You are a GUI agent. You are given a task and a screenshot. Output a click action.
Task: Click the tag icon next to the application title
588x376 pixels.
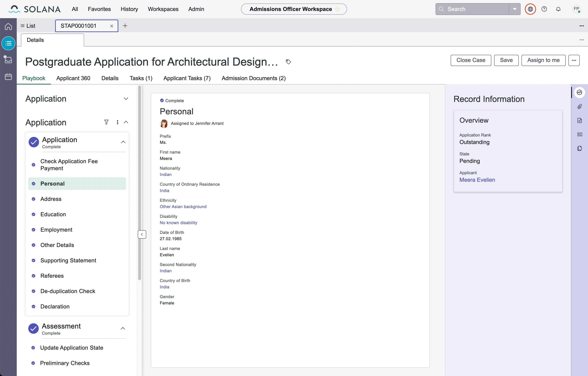point(288,62)
